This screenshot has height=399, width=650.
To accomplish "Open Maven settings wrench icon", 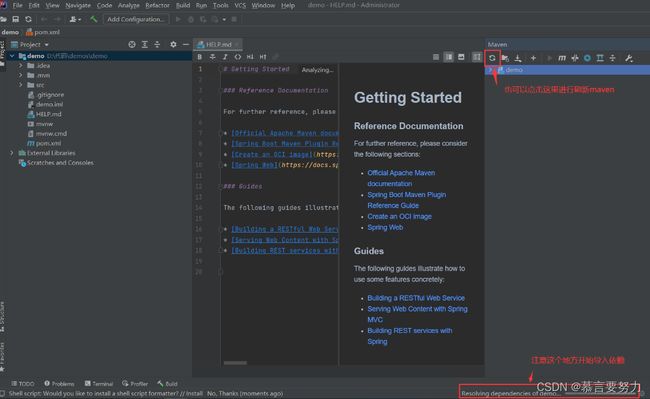I will [x=629, y=58].
